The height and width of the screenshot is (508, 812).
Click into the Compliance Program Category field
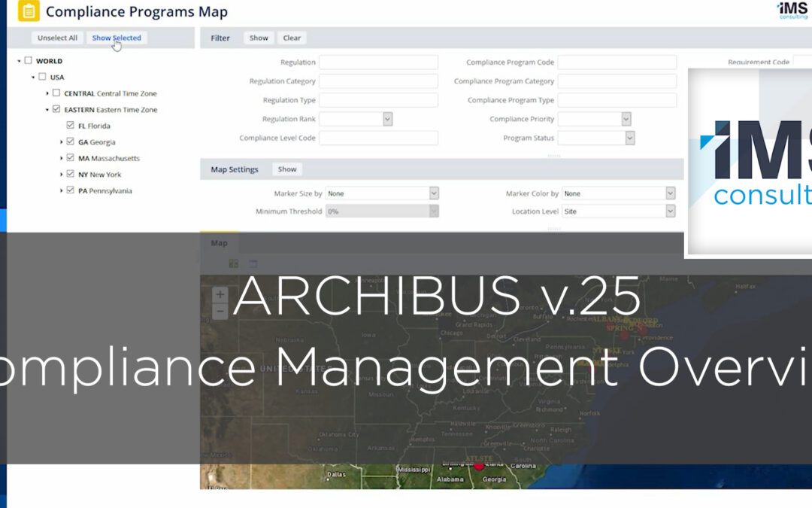coord(617,81)
